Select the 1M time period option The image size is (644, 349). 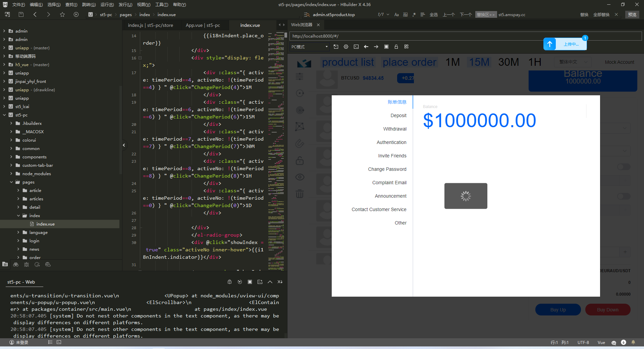click(x=452, y=62)
